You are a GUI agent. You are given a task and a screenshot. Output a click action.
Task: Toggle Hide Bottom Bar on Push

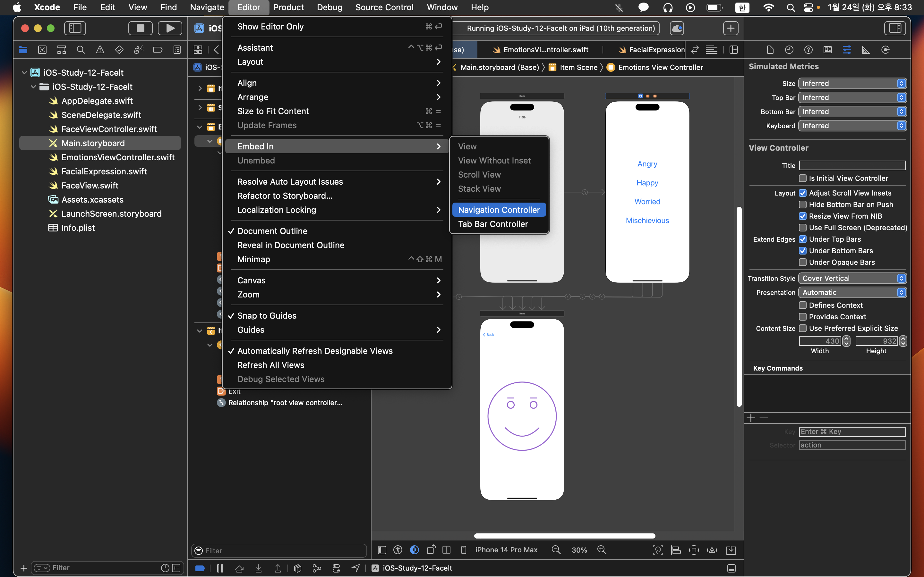tap(803, 205)
